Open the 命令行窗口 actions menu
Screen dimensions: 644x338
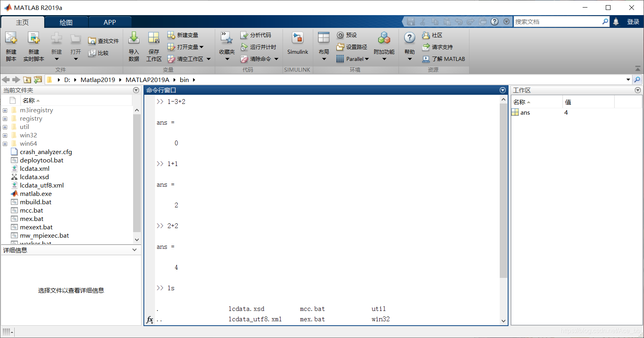tap(503, 90)
